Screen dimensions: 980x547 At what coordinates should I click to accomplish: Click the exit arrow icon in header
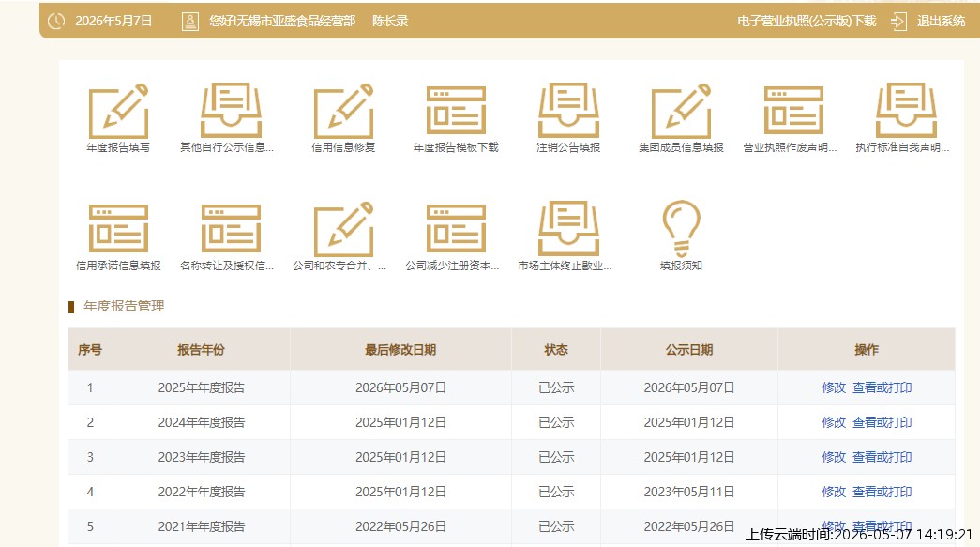coord(898,22)
